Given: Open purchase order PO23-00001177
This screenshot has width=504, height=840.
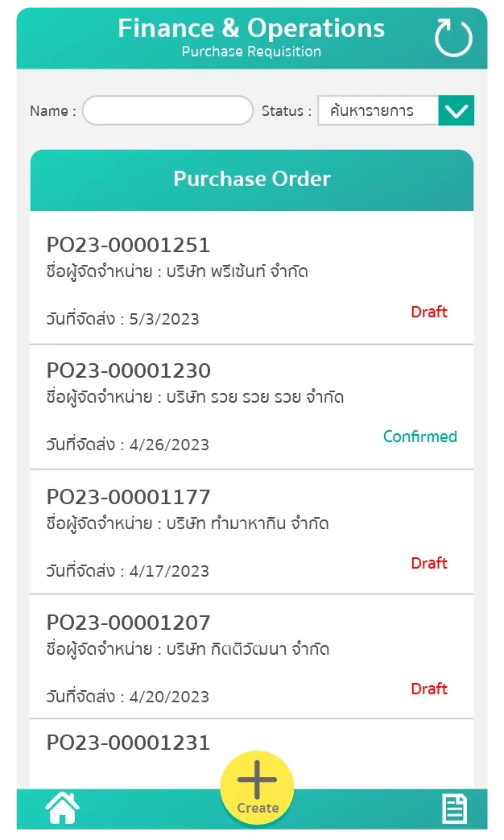Looking at the screenshot, I should [131, 496].
